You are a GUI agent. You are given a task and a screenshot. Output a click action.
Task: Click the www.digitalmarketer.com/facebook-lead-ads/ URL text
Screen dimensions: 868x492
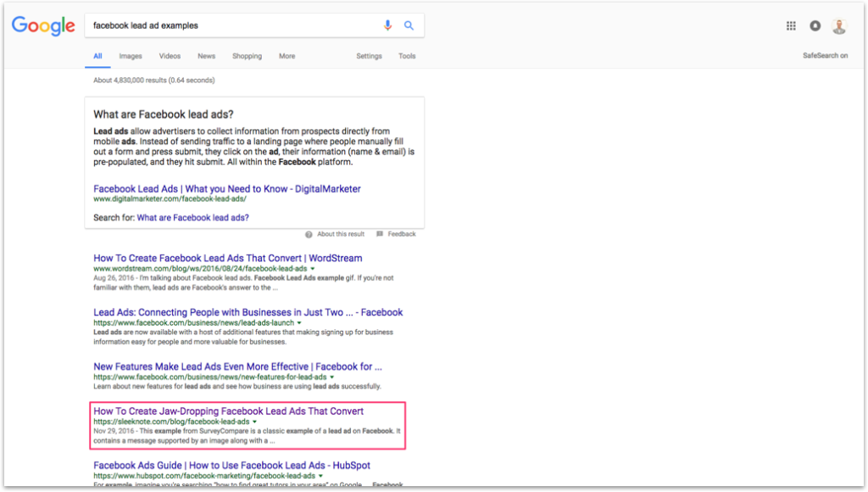tap(170, 198)
